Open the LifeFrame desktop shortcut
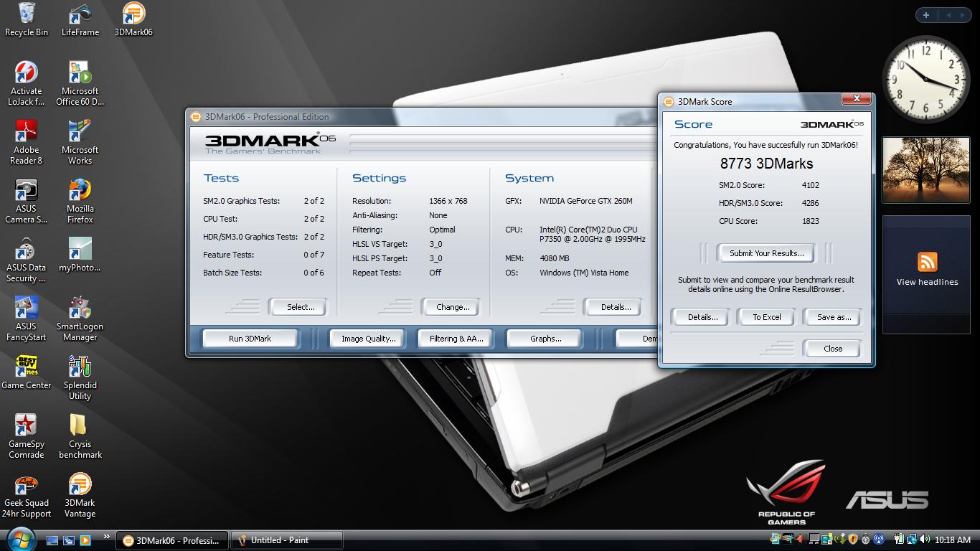This screenshot has height=551, width=980. pos(80,19)
